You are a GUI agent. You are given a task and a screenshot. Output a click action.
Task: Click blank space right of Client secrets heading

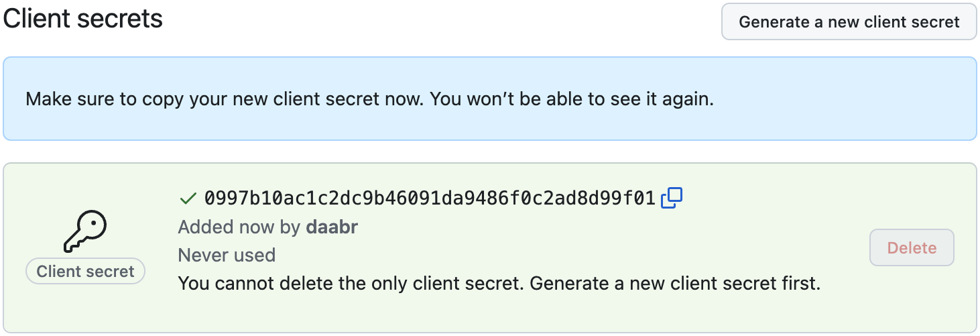436,19
